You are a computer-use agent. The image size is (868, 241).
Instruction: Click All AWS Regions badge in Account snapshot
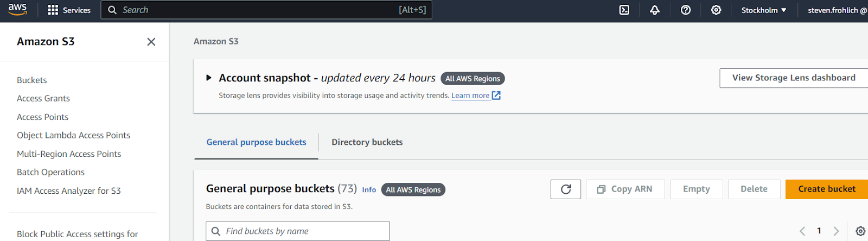coord(473,79)
